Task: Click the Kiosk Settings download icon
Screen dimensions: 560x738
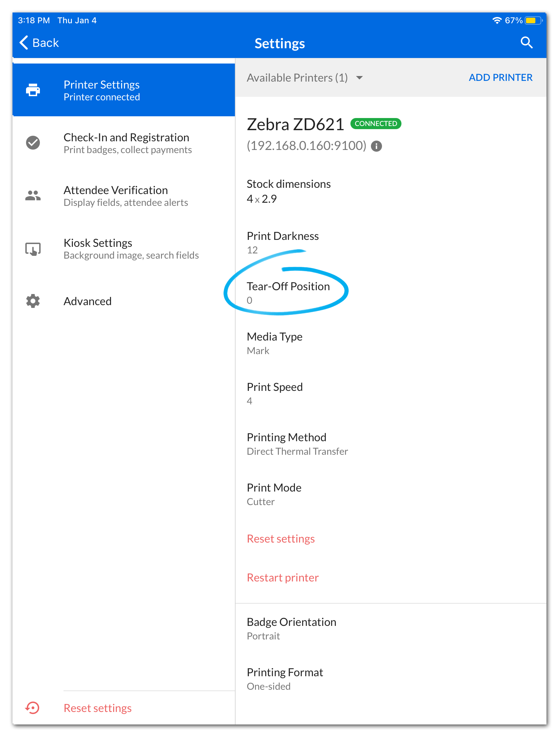Action: point(32,248)
